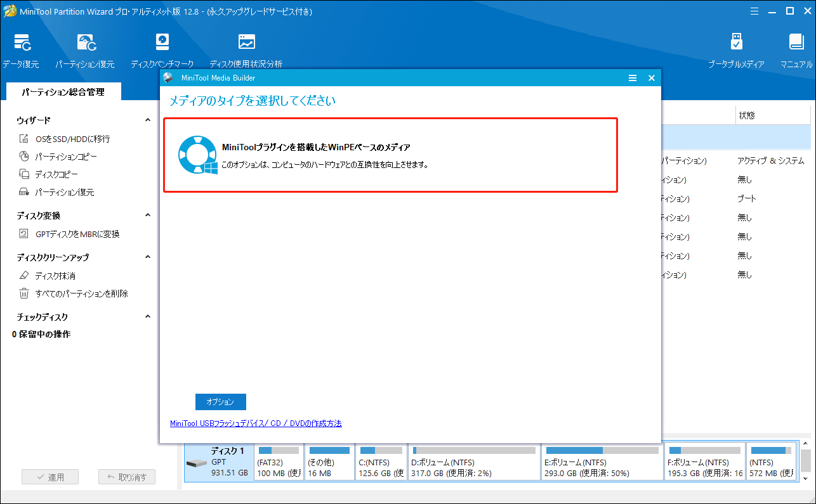Viewport: 816px width, 504px height.
Task: Select the (その他) 16 MB partition block
Action: click(329, 462)
